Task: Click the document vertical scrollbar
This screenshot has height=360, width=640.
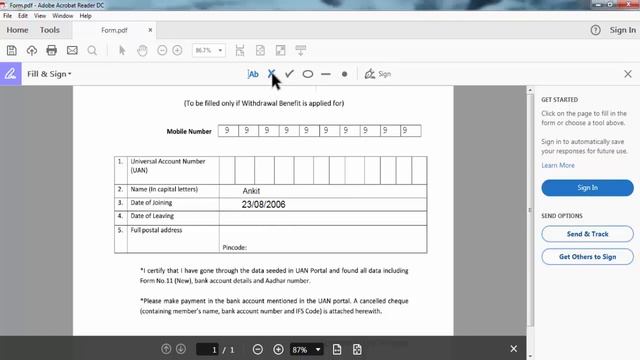Action: click(530, 210)
